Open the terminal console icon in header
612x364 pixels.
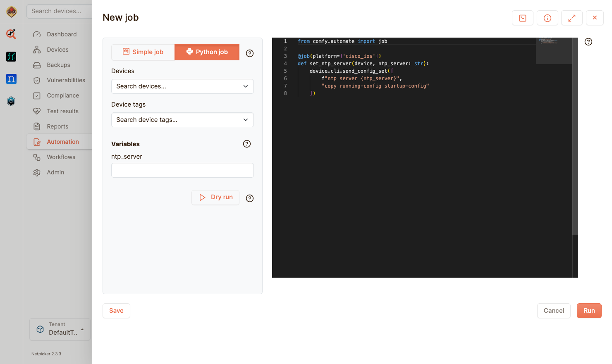coord(523,18)
